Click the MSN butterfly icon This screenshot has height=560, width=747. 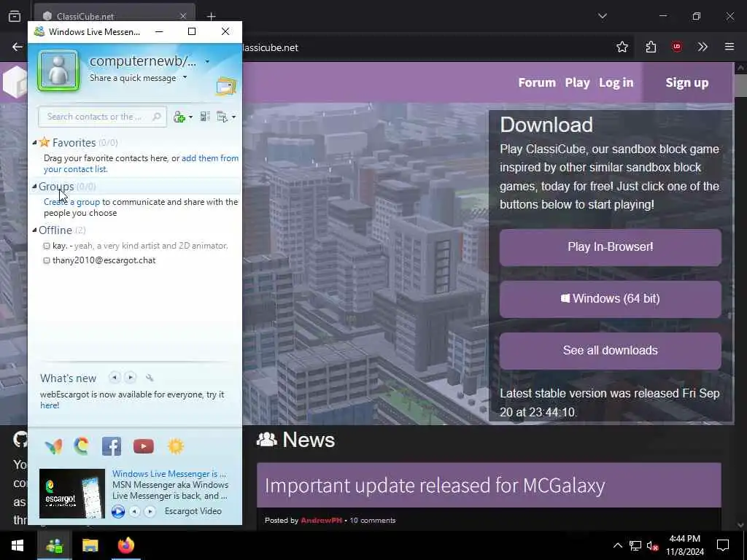[53, 446]
